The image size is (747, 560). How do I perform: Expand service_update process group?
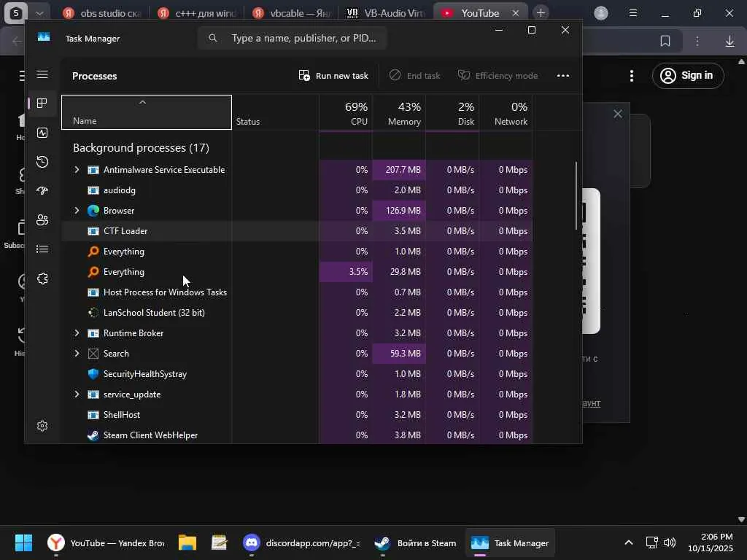tap(77, 394)
